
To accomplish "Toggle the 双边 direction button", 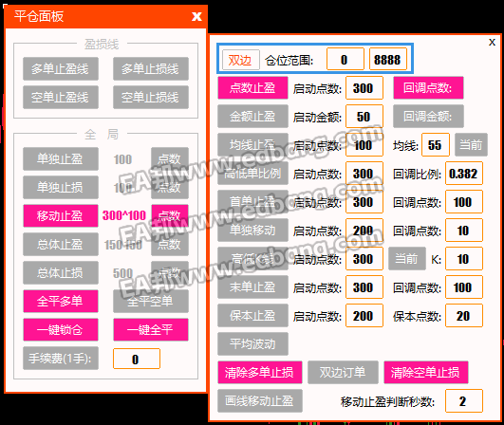I will [241, 60].
